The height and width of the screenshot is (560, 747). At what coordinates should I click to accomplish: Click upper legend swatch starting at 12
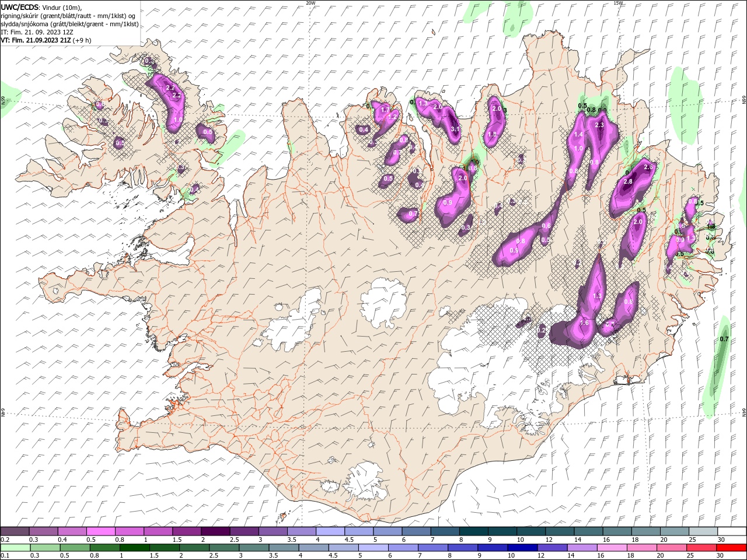click(560, 531)
